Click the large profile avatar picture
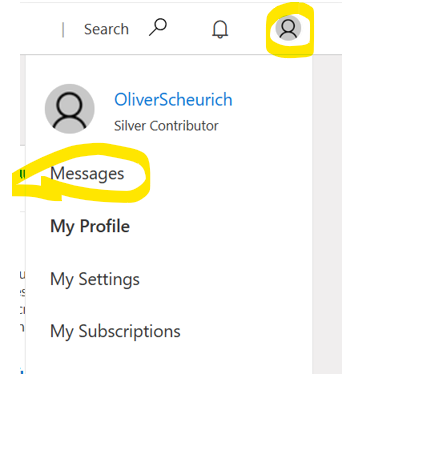This screenshot has height=462, width=446. (70, 109)
